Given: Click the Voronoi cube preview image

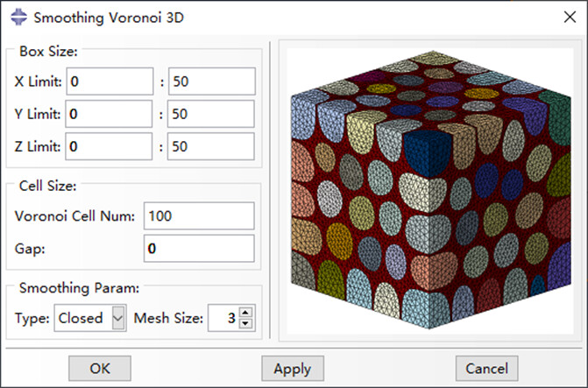Looking at the screenshot, I should 431,190.
